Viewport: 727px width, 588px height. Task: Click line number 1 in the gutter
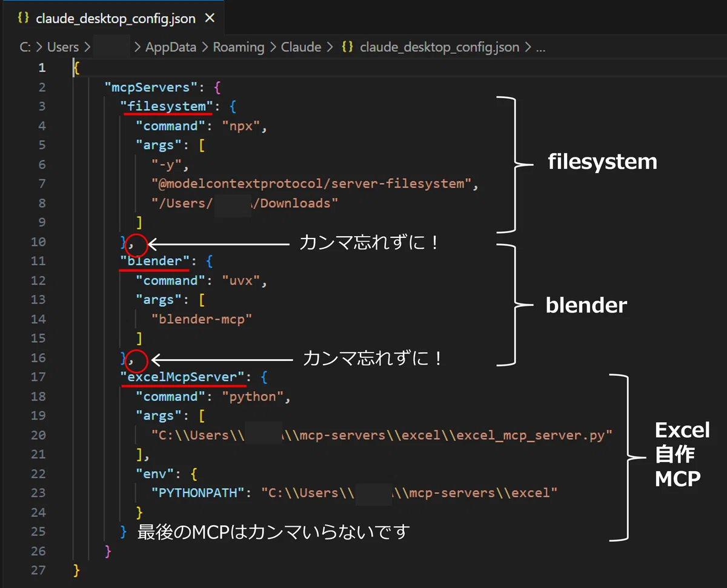coord(42,68)
